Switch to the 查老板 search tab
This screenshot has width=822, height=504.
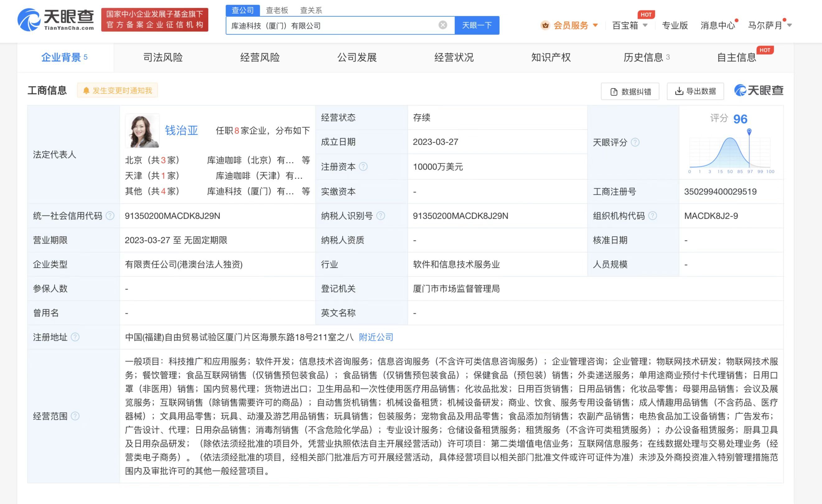pyautogui.click(x=277, y=10)
